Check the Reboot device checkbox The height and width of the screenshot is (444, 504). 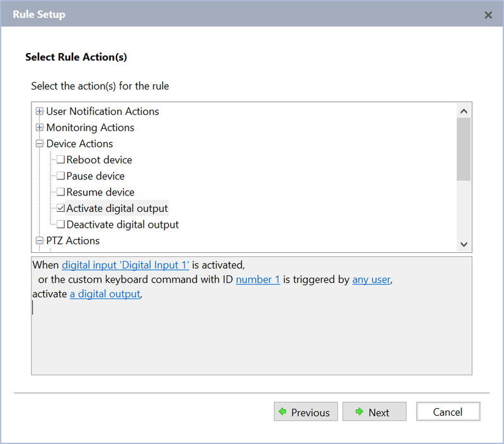(x=61, y=160)
